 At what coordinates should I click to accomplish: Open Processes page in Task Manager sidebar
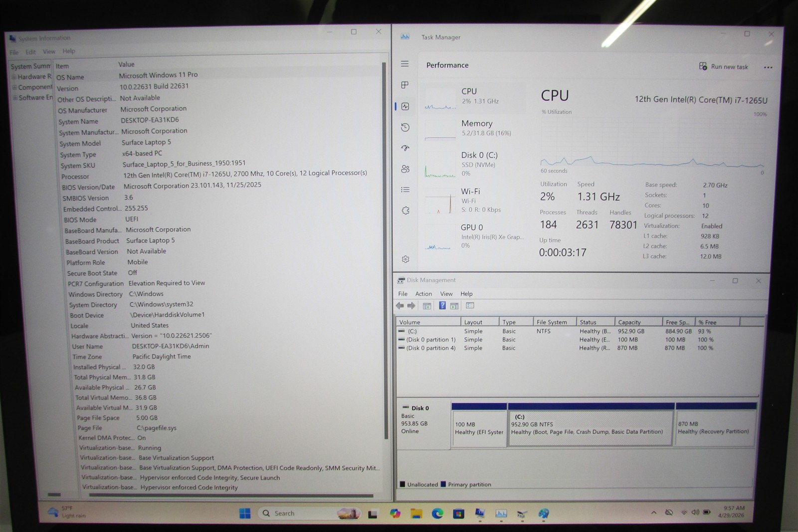(405, 85)
